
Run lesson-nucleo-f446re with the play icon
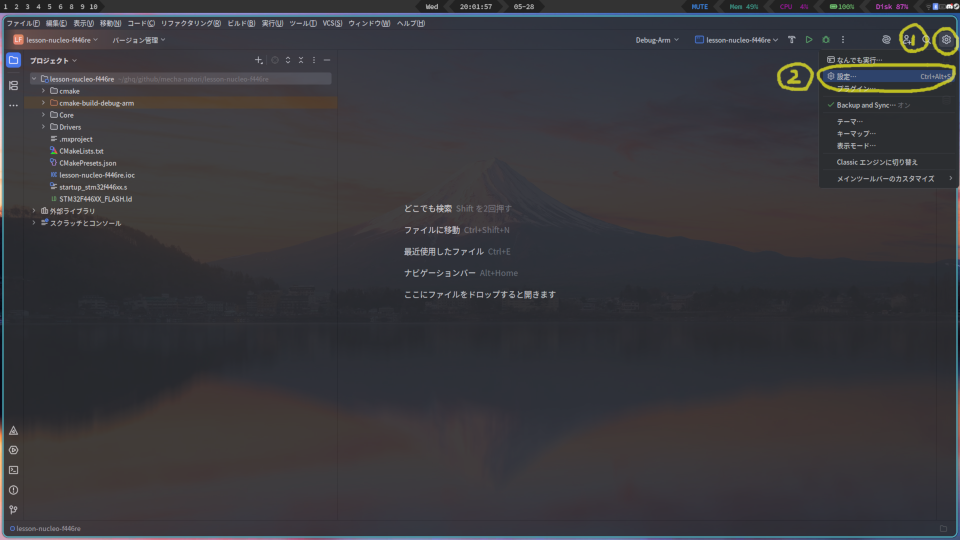(809, 40)
